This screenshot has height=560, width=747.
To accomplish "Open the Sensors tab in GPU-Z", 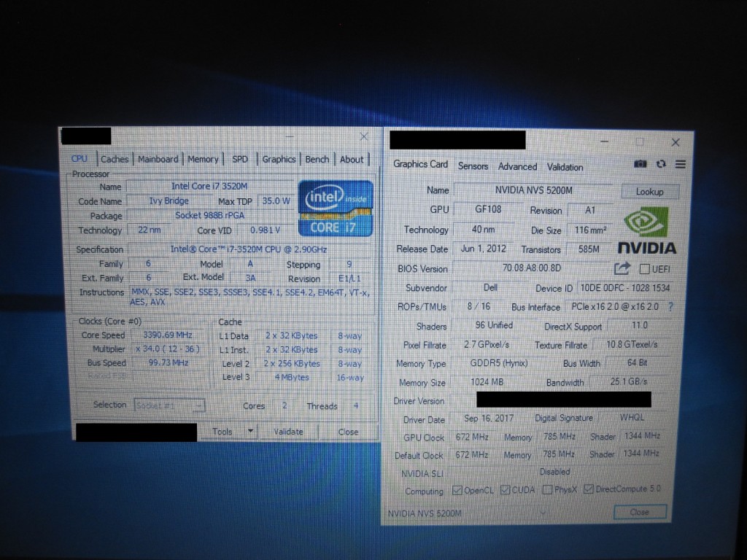I will (473, 166).
